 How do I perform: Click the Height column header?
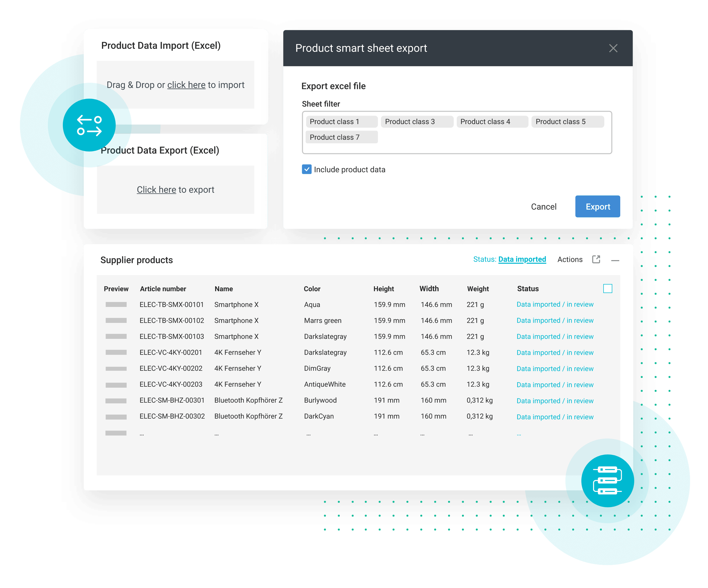(x=383, y=289)
